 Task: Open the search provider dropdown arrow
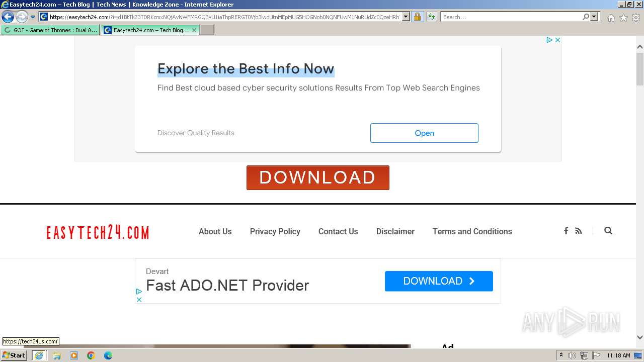coord(594,17)
